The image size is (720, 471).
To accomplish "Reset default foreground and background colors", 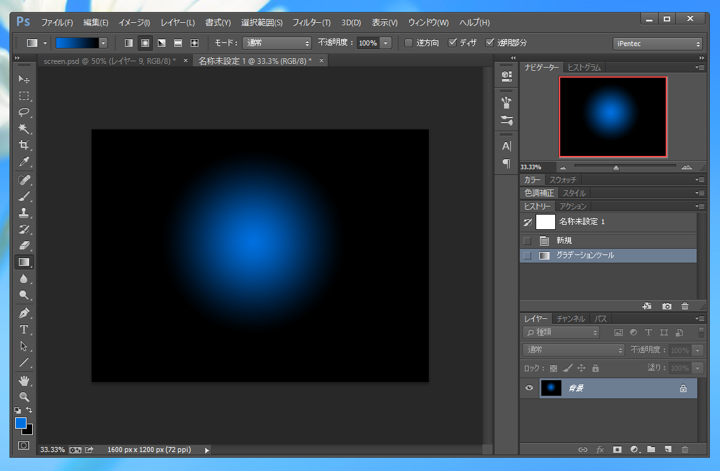I will tap(18, 410).
